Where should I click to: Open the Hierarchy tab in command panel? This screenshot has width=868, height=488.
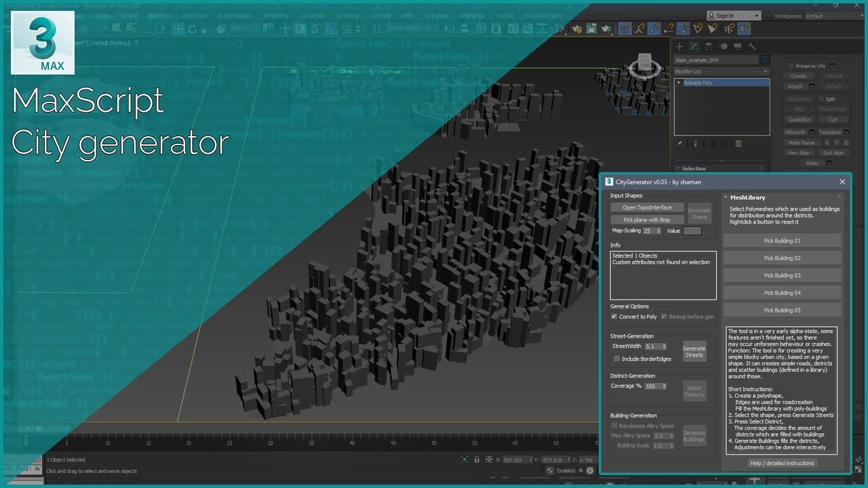point(709,47)
